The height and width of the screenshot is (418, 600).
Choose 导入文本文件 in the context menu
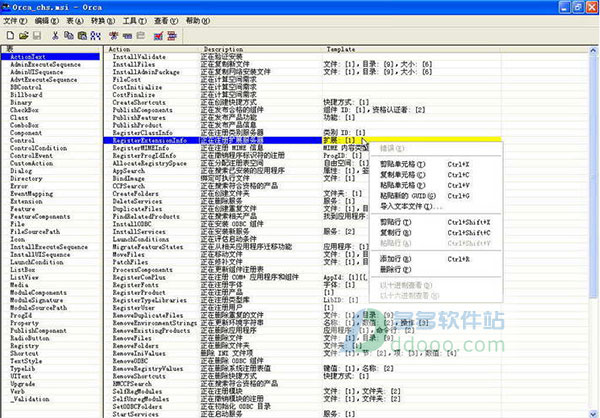click(x=435, y=206)
